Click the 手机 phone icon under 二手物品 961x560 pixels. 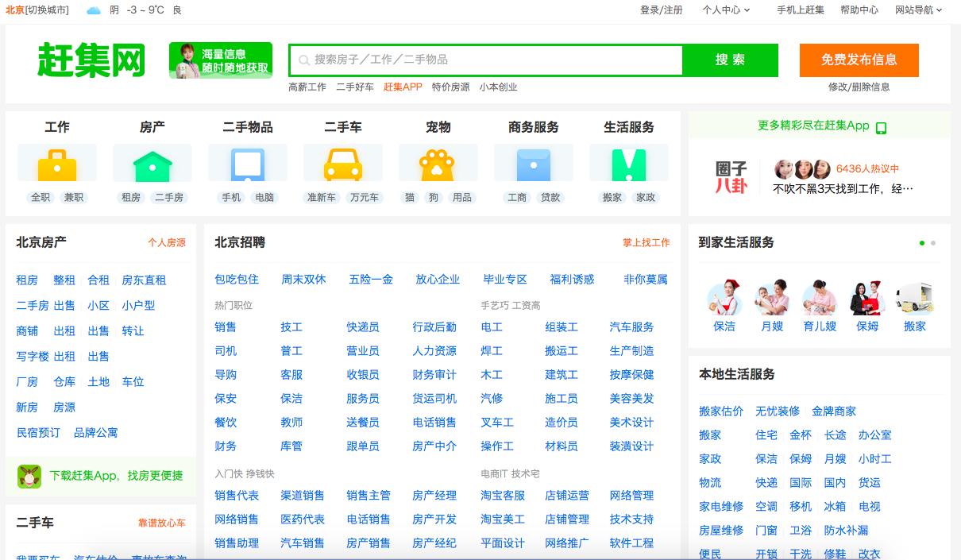click(247, 164)
